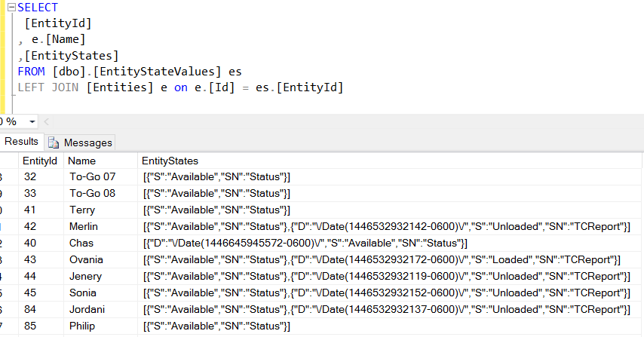Image resolution: width=644 pixels, height=337 pixels.
Task: Click the Ovania EntityStates JSON cell
Action: [x=389, y=260]
